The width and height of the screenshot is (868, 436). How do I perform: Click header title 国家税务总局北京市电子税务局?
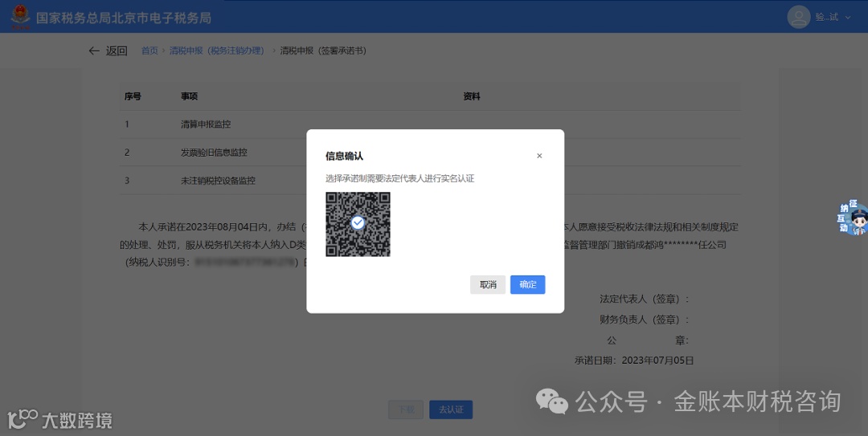tap(124, 18)
